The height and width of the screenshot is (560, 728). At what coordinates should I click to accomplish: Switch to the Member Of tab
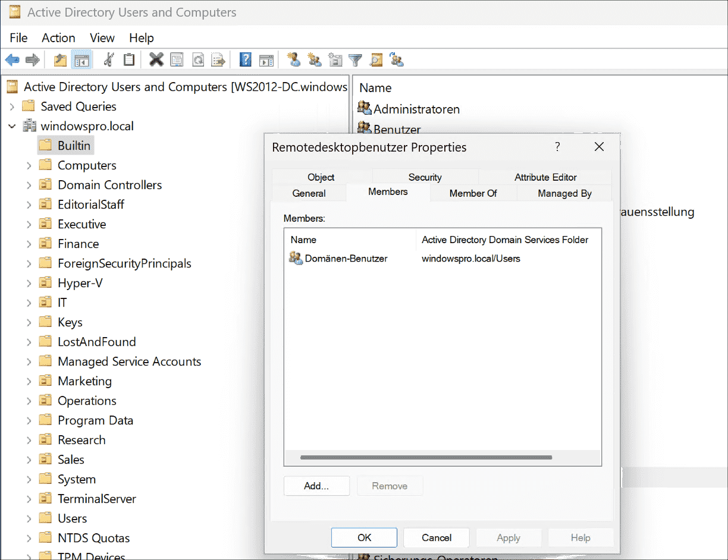[x=473, y=193]
